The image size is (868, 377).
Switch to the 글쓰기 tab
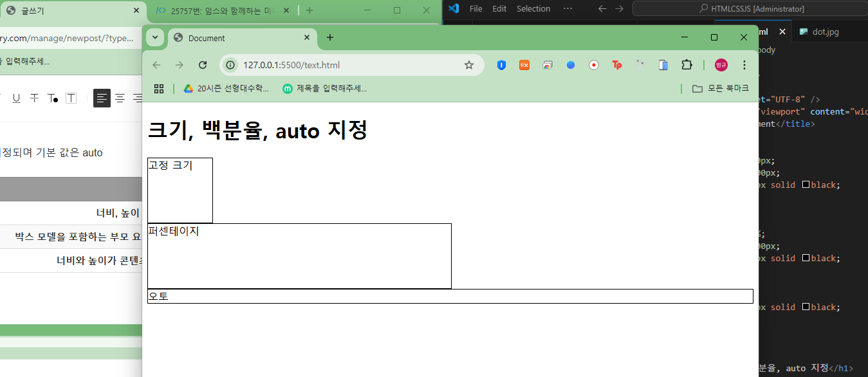(72, 11)
